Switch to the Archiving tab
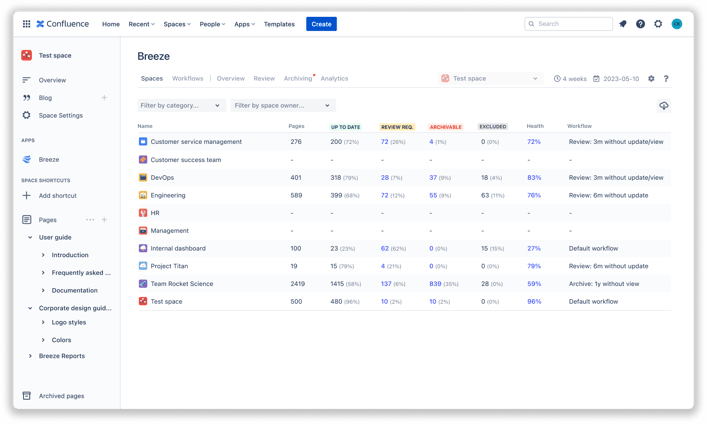The height and width of the screenshot is (424, 707). click(x=298, y=78)
